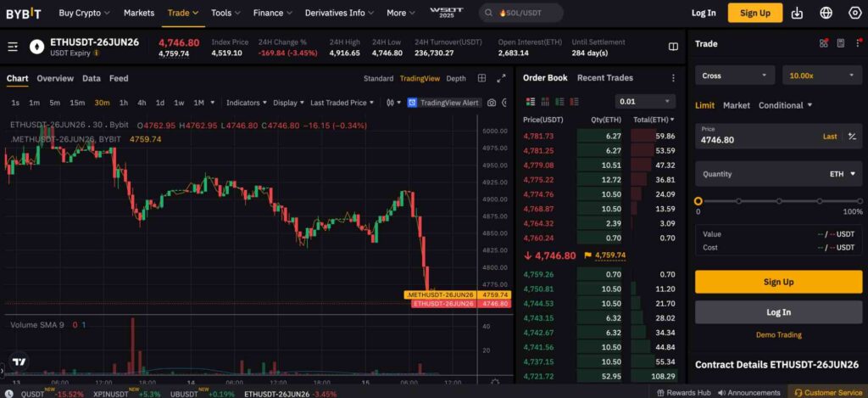Open the language globe icon
Image resolution: width=868 pixels, height=398 pixels.
pos(826,13)
